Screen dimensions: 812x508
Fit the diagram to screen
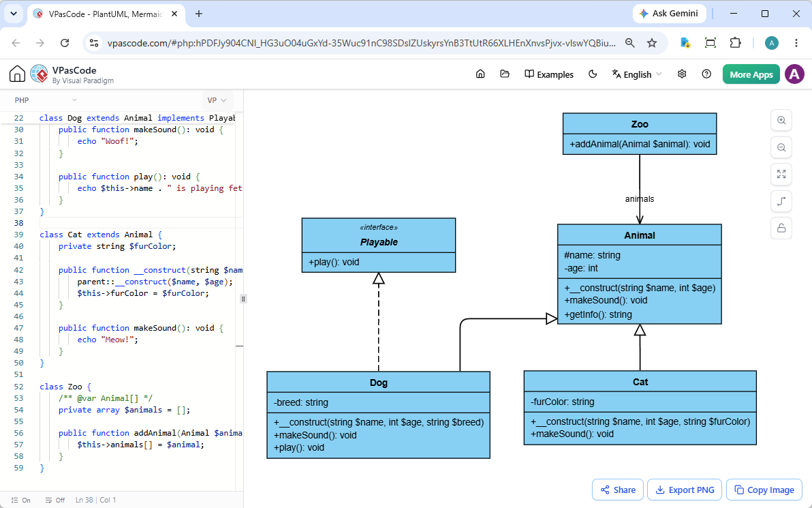781,174
